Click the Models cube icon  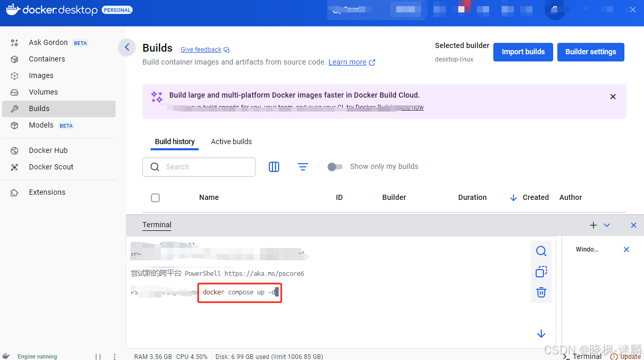tap(14, 126)
